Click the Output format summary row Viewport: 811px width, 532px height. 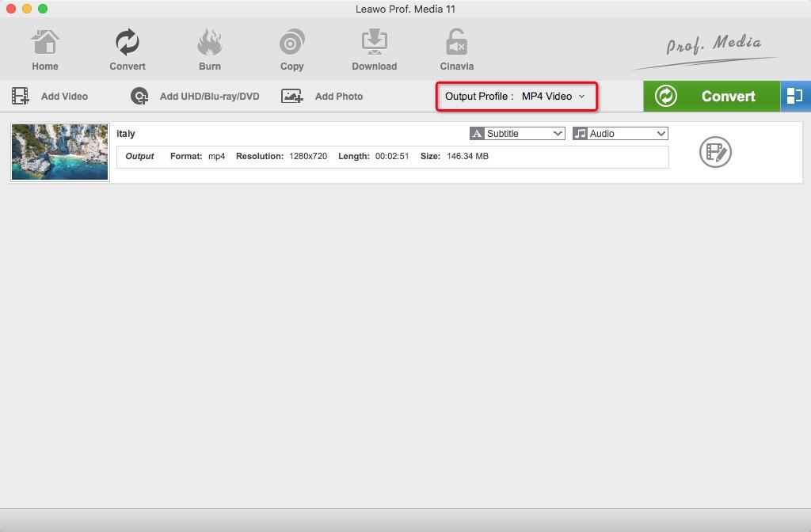coord(391,156)
